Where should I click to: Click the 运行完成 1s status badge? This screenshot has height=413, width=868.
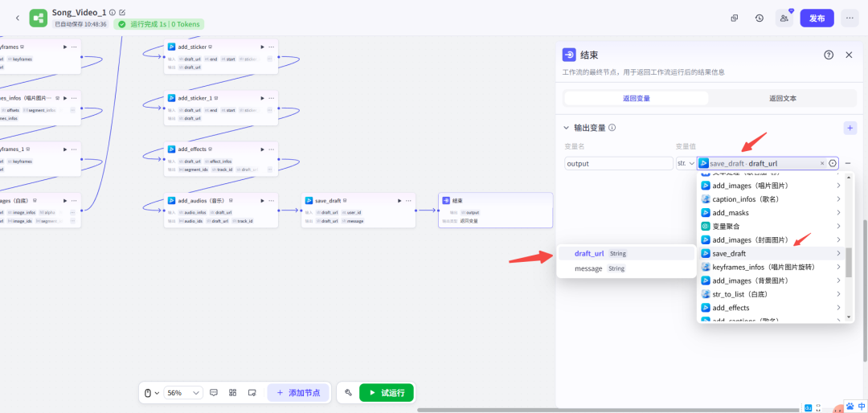point(159,24)
